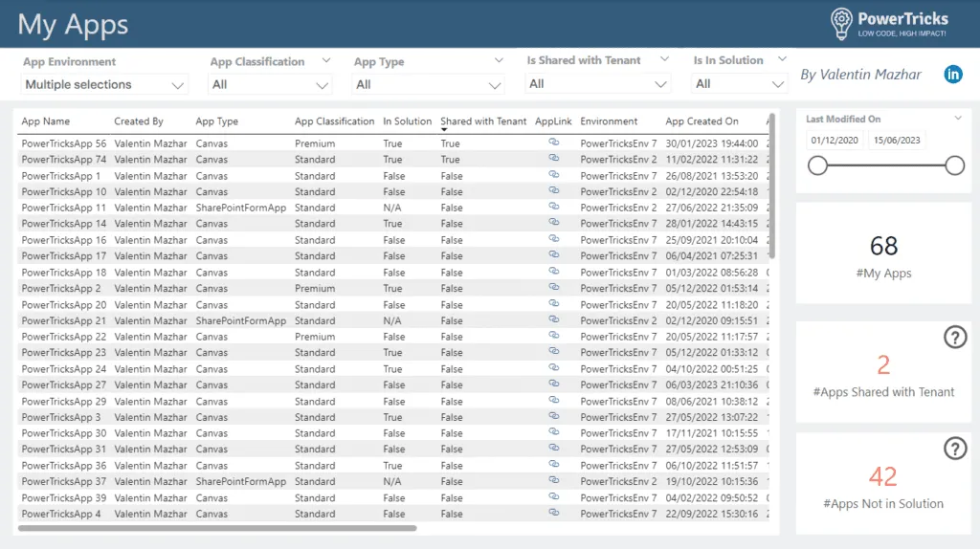Viewport: 980px width, 549px height.
Task: Sort by Environment column header
Action: (x=609, y=121)
